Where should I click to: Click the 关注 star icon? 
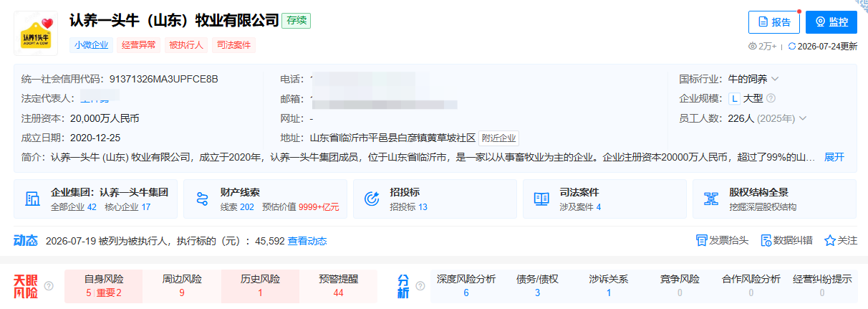point(830,240)
